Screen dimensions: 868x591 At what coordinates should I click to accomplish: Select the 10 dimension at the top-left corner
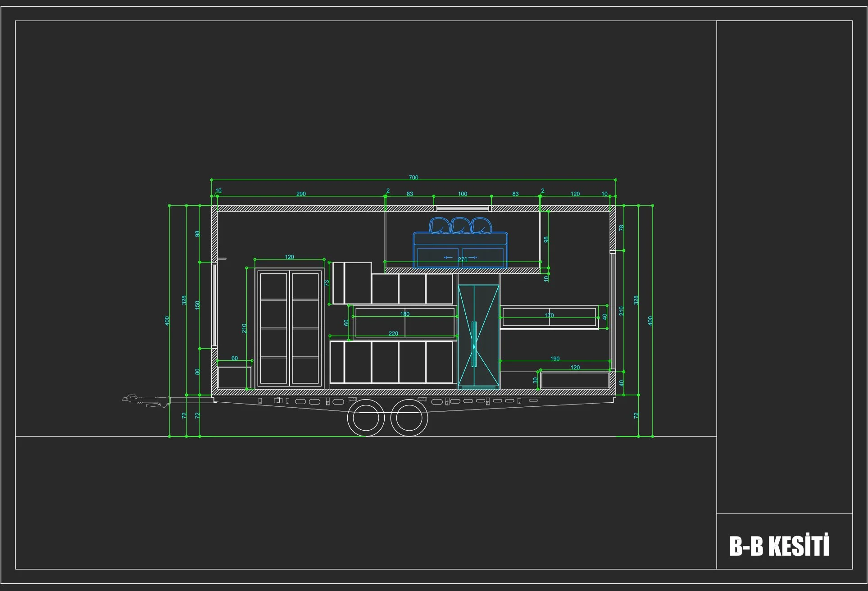click(218, 191)
